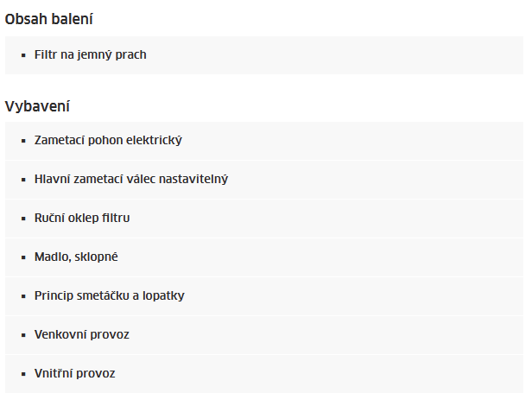532x406 pixels.
Task: Click 'Hlavní zametací válec nastavitelný' text
Action: (131, 179)
